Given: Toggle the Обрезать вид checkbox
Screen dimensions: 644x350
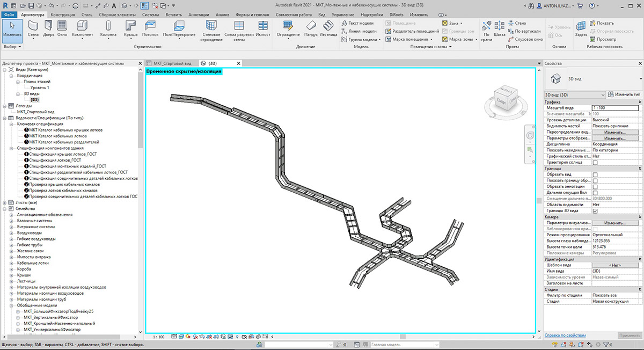Looking at the screenshot, I should click(595, 175).
